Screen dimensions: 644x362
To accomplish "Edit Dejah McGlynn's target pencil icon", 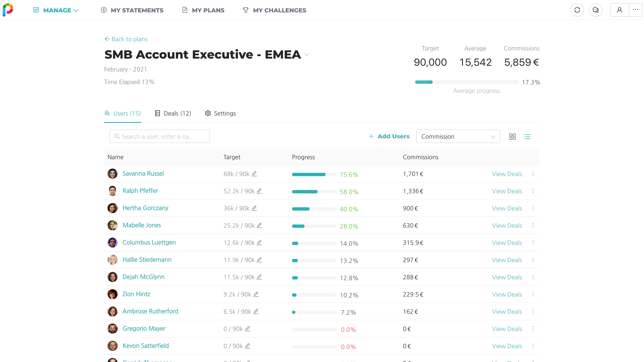I will [259, 277].
